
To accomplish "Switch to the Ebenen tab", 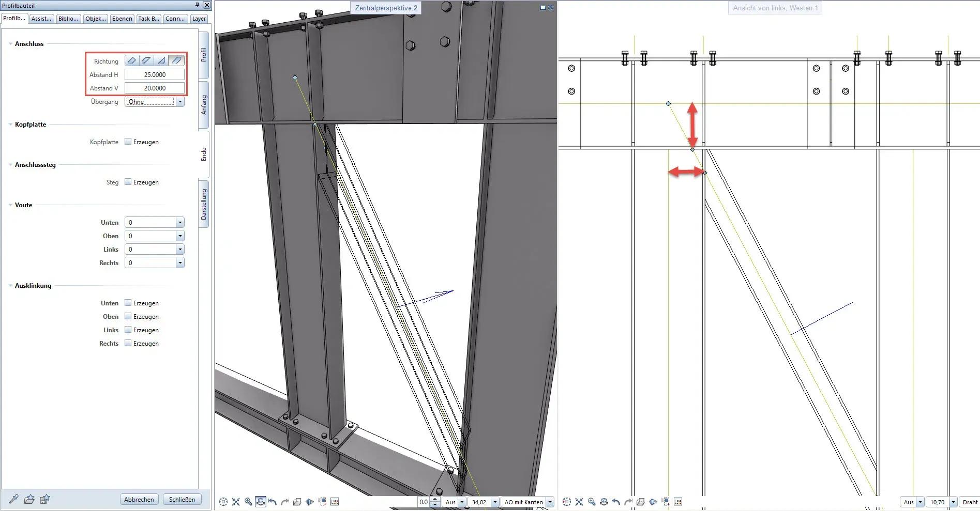I will (122, 18).
